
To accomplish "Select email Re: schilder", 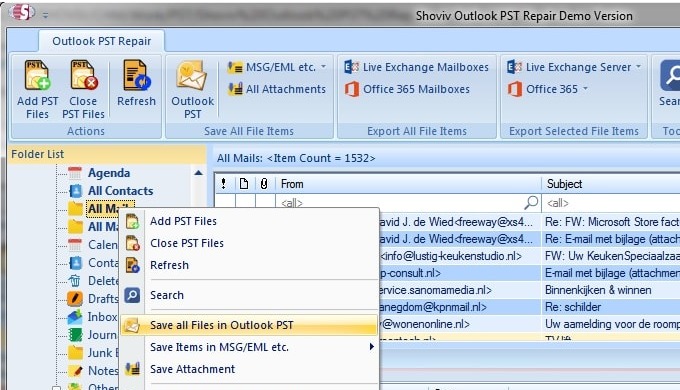I will point(573,307).
